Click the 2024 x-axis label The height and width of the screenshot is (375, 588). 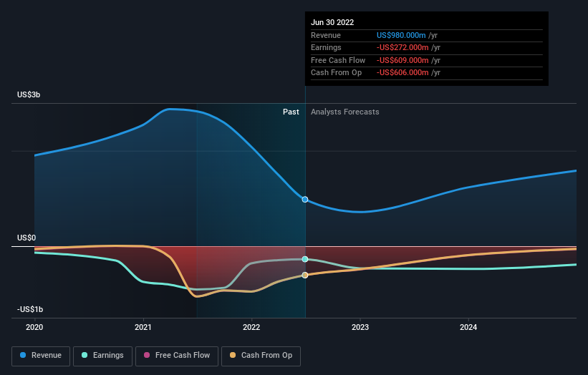click(x=468, y=327)
